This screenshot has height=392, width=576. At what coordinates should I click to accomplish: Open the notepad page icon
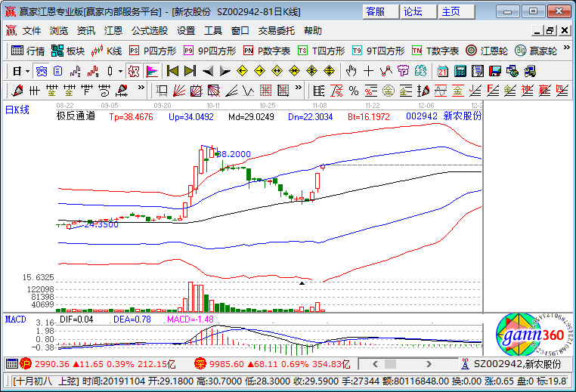[477, 71]
